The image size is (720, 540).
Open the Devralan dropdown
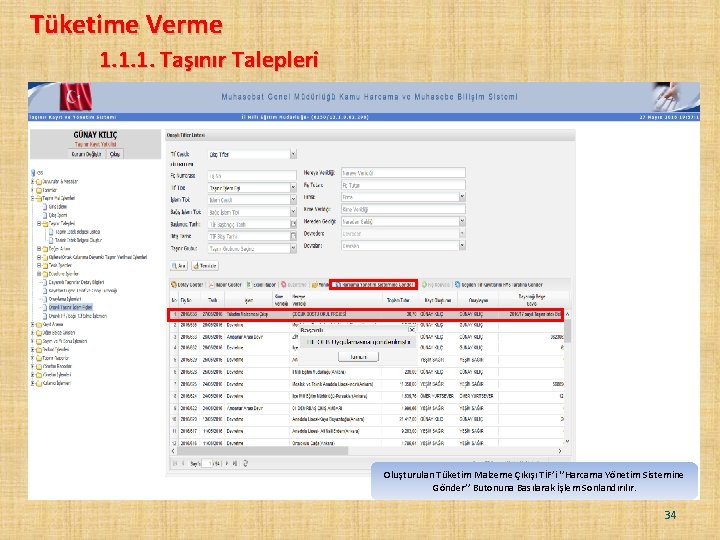coord(462,246)
